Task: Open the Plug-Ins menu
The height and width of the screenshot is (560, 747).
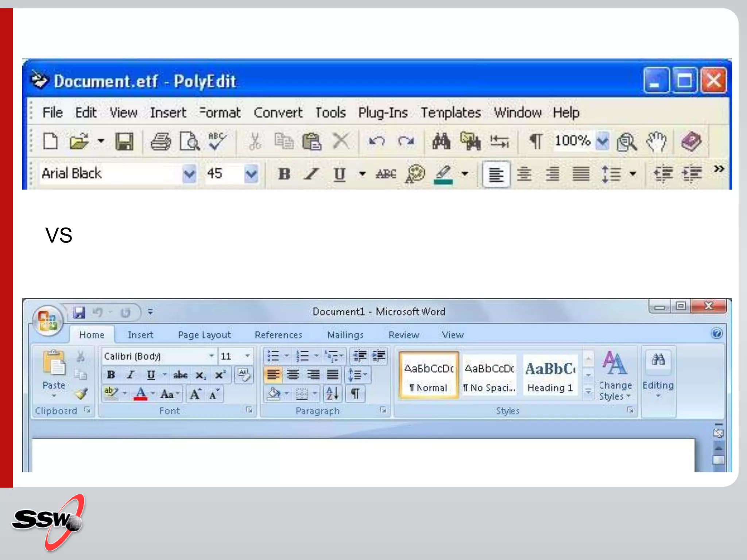Action: [383, 113]
